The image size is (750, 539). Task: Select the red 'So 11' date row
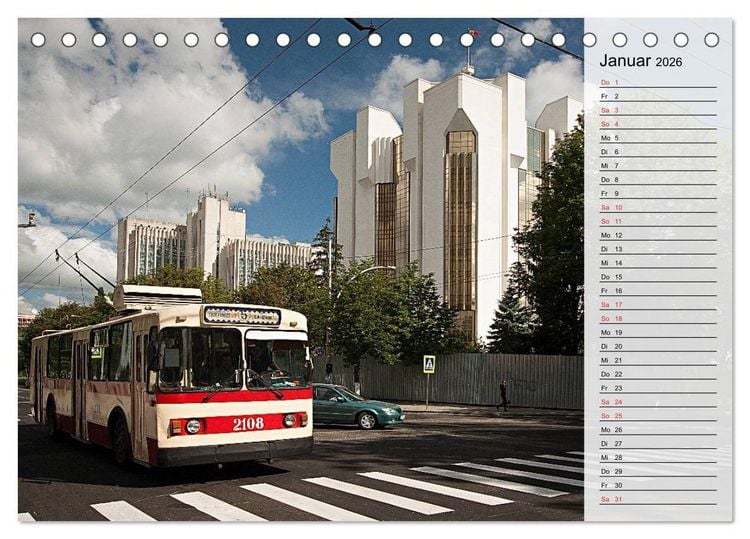pyautogui.click(x=658, y=221)
